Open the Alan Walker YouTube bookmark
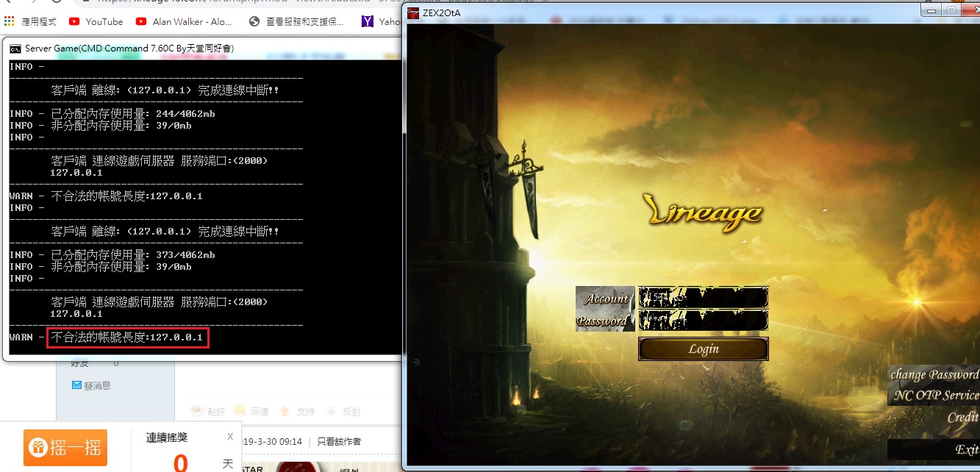 (x=183, y=22)
